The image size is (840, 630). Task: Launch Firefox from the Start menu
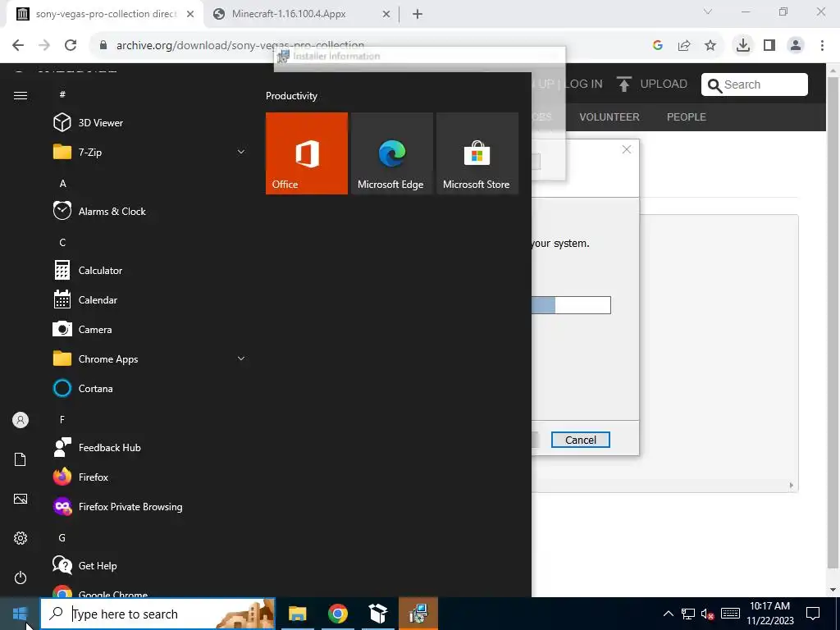(x=150, y=477)
